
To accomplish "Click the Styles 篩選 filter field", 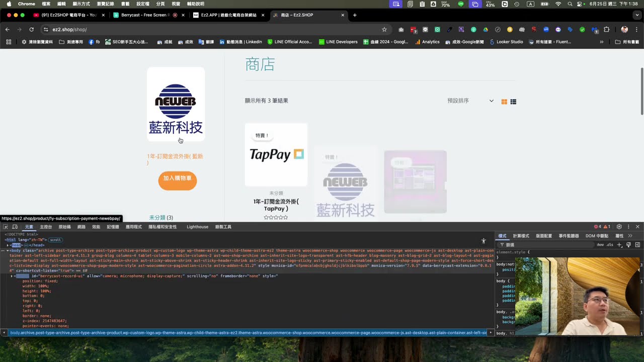I will (x=546, y=245).
